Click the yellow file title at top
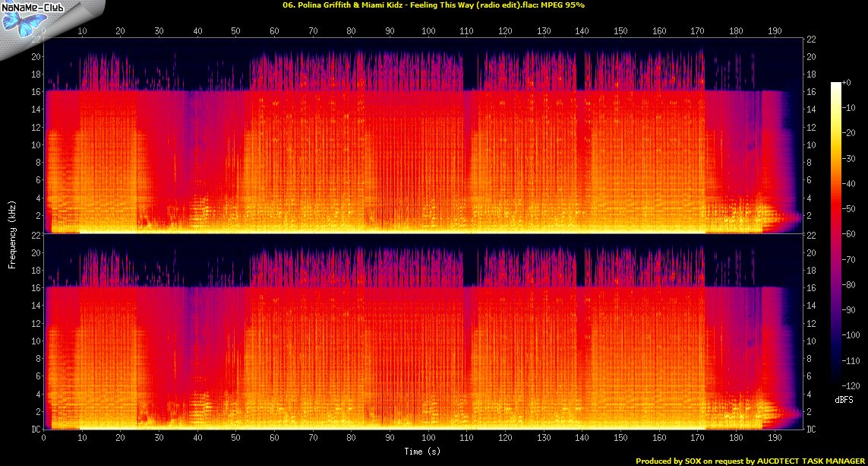868x466 pixels. point(433,5)
